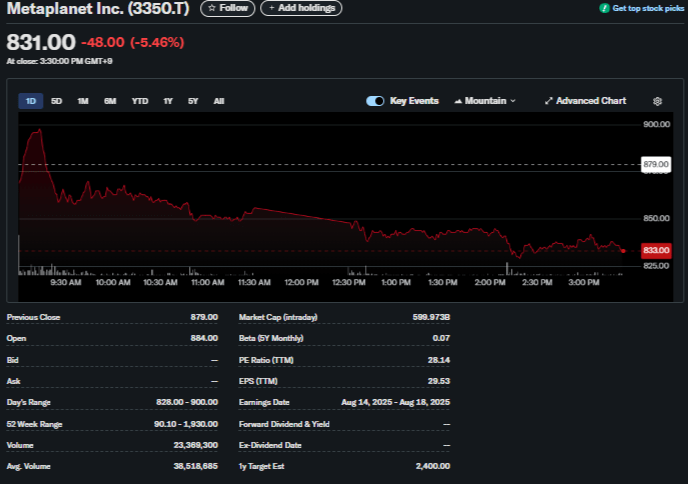Image resolution: width=688 pixels, height=484 pixels.
Task: Click the Beta (5Y Monthly) label
Action: (x=271, y=338)
